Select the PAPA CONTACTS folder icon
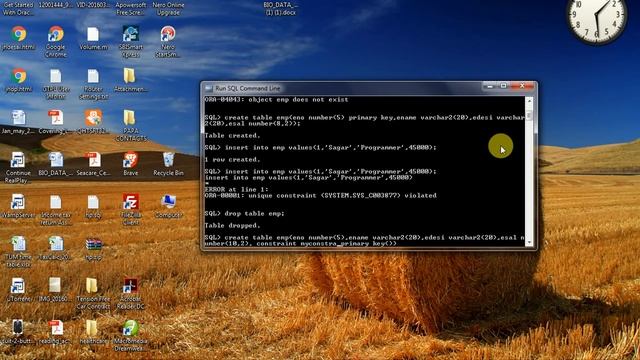 point(130,118)
